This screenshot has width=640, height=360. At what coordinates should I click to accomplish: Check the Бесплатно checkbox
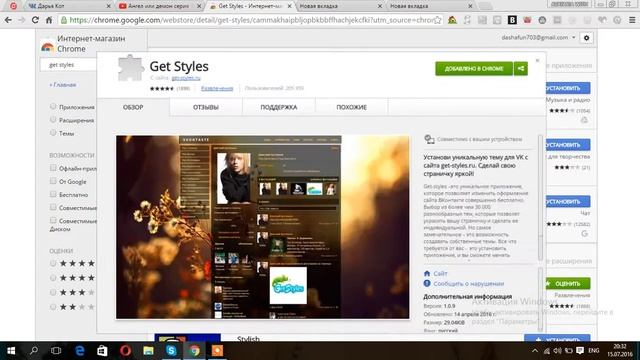click(53, 194)
